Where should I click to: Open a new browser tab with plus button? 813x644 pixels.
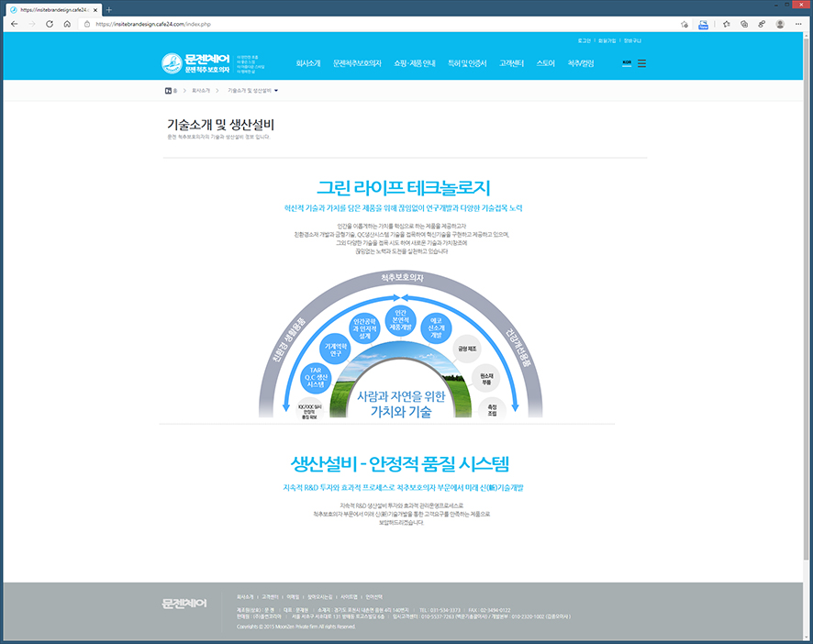[109, 9]
